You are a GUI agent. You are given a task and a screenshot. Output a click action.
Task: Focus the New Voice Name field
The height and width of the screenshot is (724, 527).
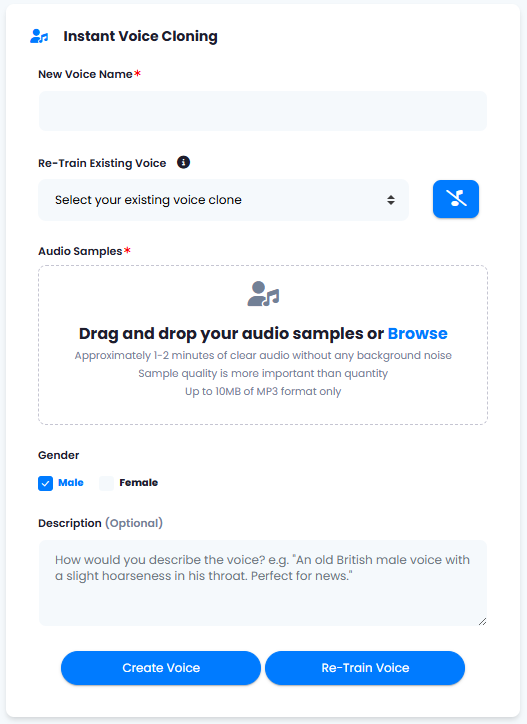(x=263, y=111)
